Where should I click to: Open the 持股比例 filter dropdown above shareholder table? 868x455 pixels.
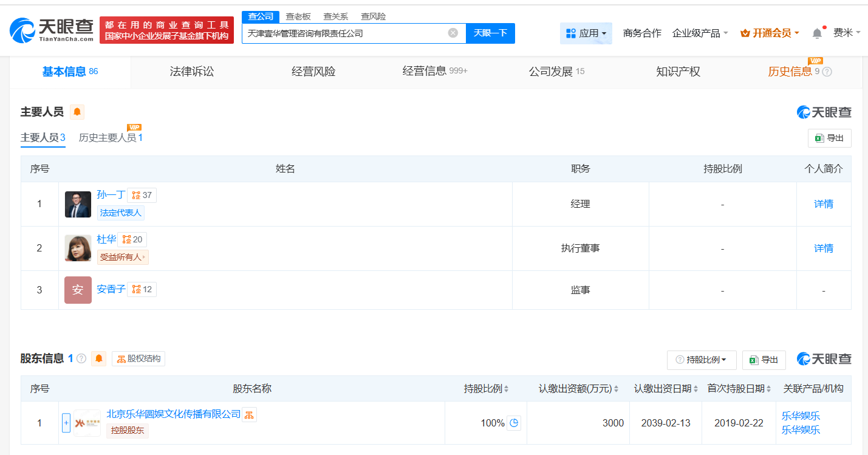[702, 360]
